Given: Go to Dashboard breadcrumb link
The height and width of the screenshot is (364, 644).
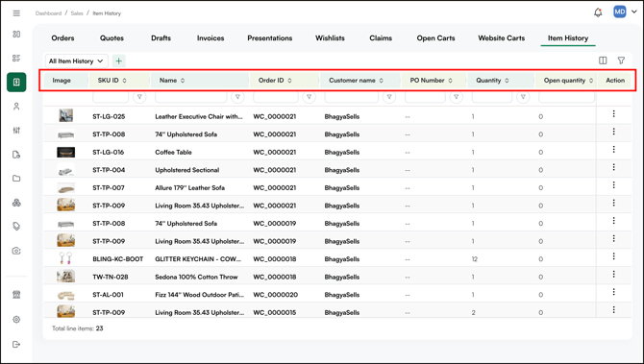Looking at the screenshot, I should (x=48, y=13).
